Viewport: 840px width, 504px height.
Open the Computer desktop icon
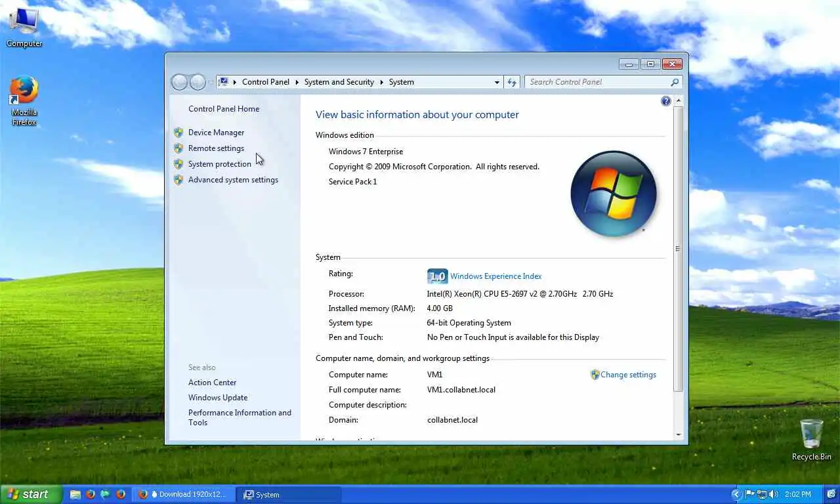point(24,26)
